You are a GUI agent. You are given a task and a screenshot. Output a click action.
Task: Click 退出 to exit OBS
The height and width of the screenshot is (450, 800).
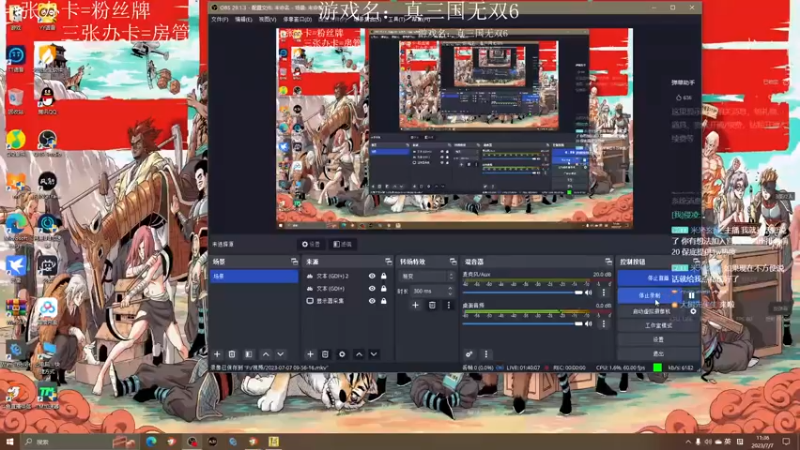[658, 354]
